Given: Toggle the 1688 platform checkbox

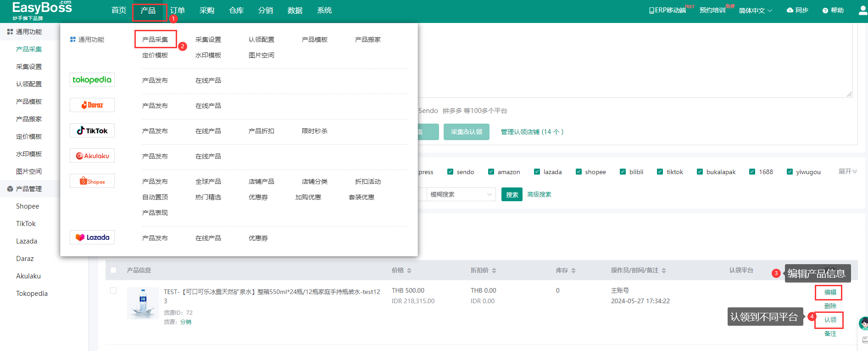Looking at the screenshot, I should [x=752, y=172].
